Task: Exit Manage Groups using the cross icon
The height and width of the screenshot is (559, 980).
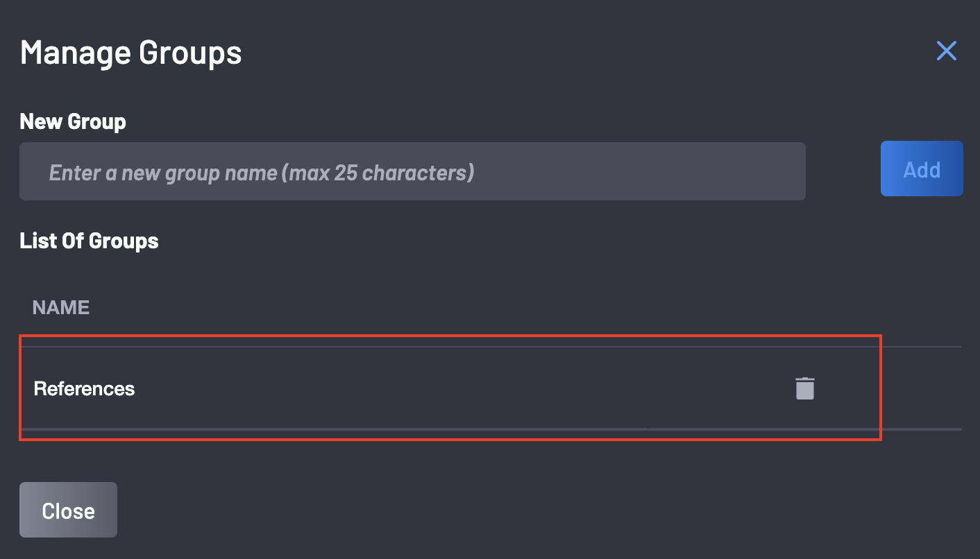Action: 946,51
